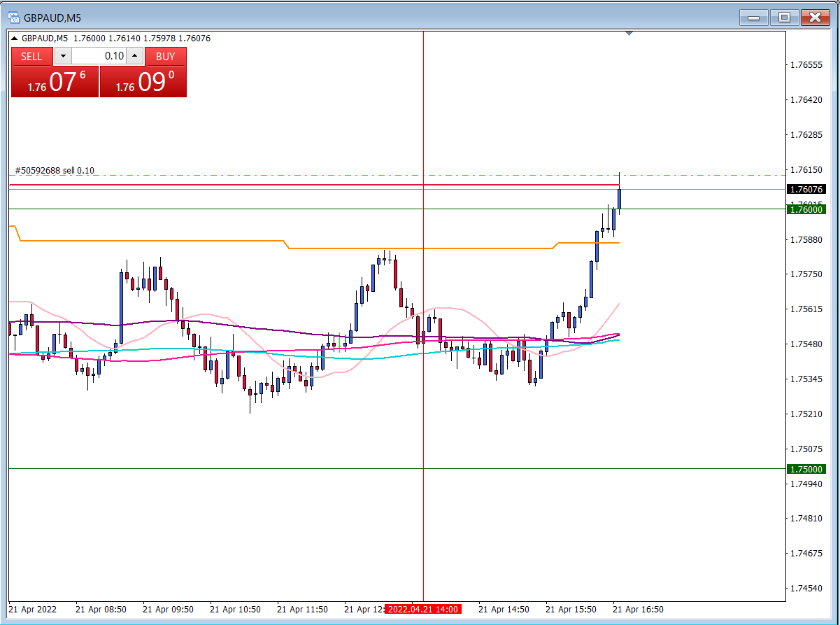The image size is (840, 625).
Task: Close the GBPAUD,M5 chart window
Action: 815,17
